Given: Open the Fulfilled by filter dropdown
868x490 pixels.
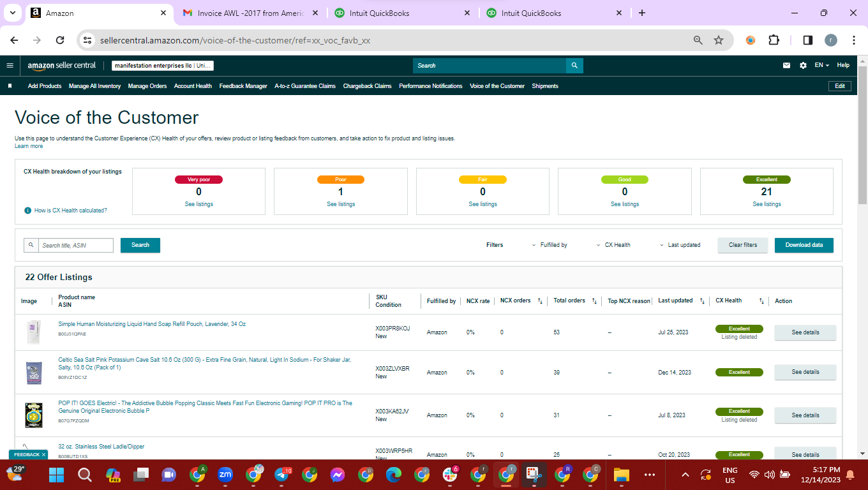Looking at the screenshot, I should click(x=550, y=245).
